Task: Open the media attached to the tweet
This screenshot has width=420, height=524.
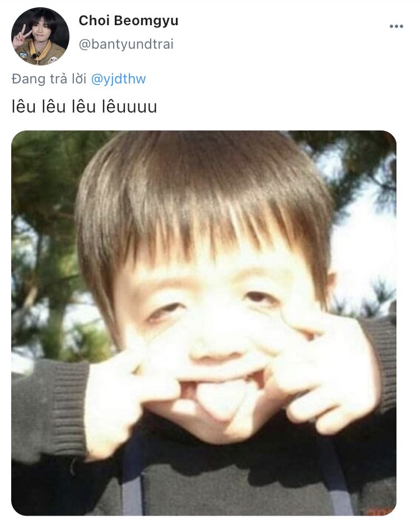Action: coord(204,323)
